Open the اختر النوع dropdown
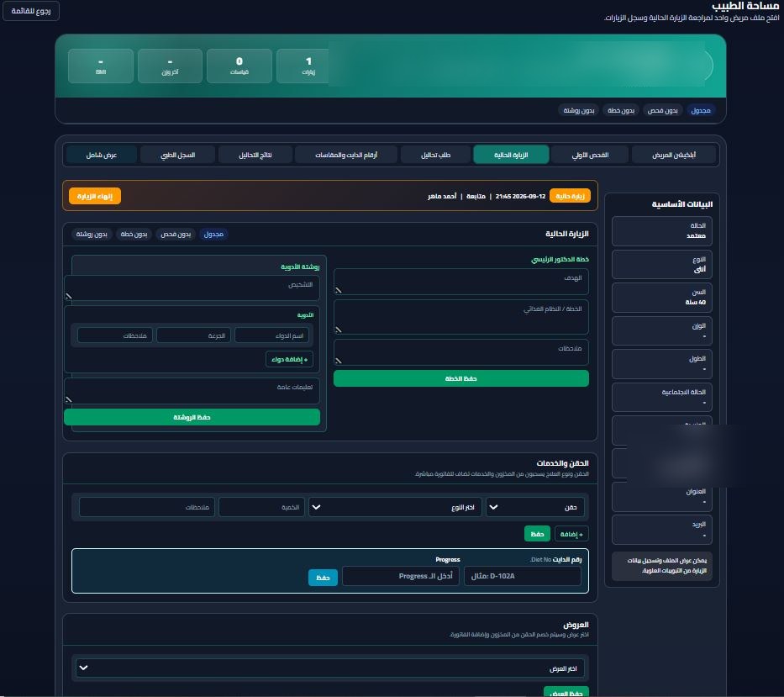The image size is (784, 697). (395, 507)
